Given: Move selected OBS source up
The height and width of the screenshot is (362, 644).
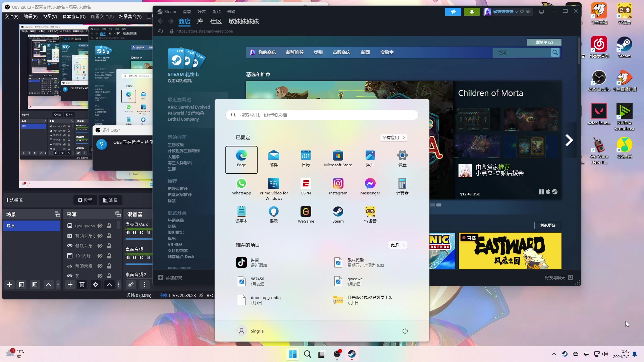Looking at the screenshot, I should pyautogui.click(x=109, y=285).
